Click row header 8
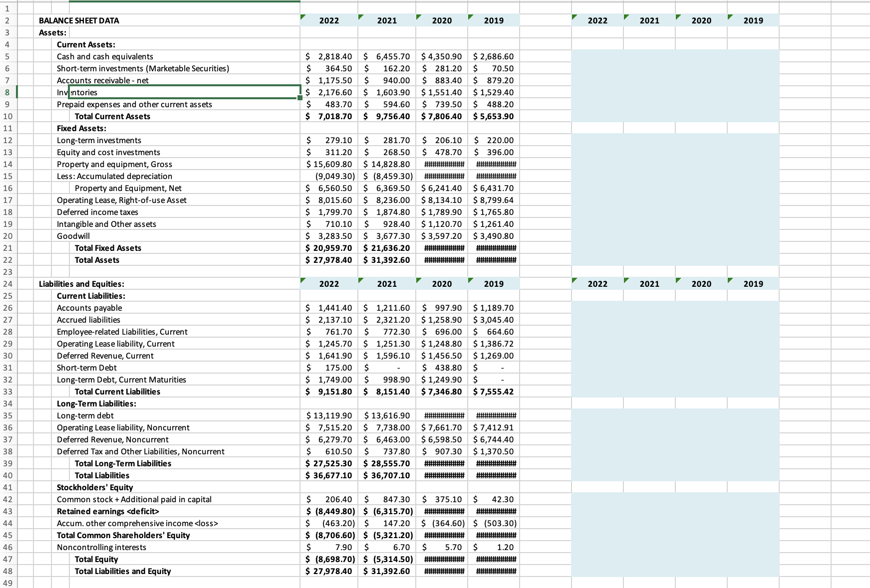Image resolution: width=870 pixels, height=588 pixels. click(x=6, y=92)
